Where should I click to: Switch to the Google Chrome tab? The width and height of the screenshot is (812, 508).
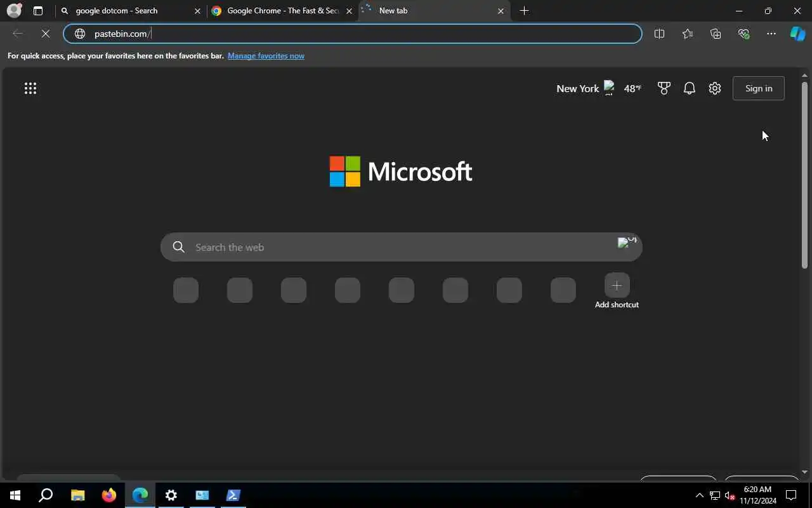coord(282,11)
